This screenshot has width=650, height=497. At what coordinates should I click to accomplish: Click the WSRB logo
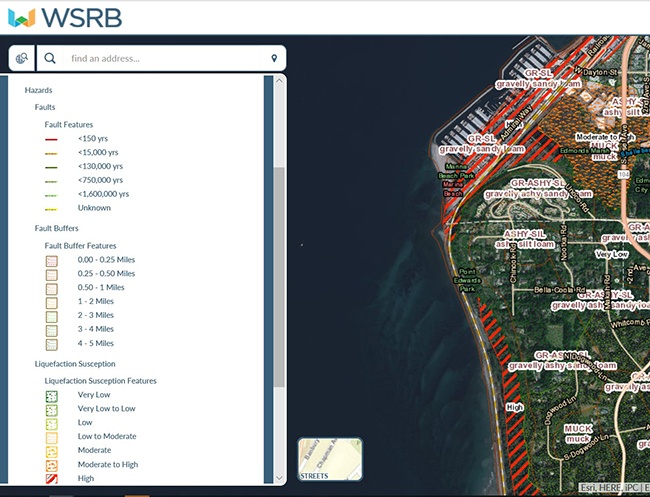(x=65, y=18)
